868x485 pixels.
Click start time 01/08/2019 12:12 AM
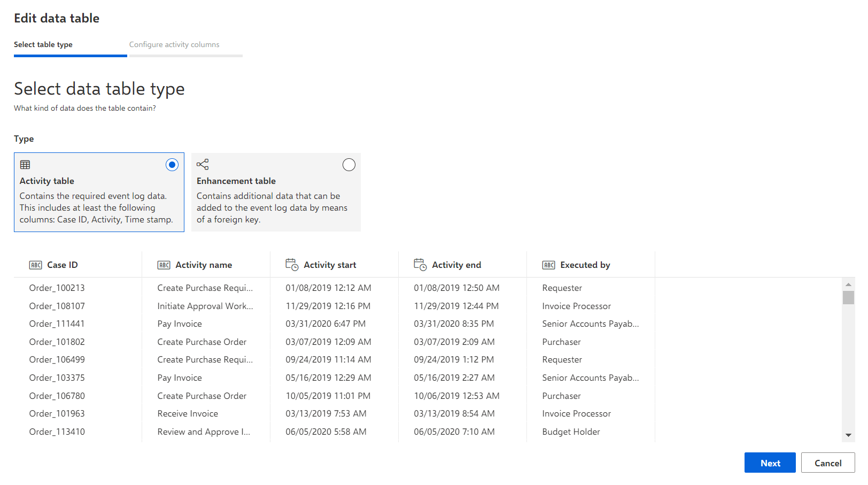pos(328,288)
